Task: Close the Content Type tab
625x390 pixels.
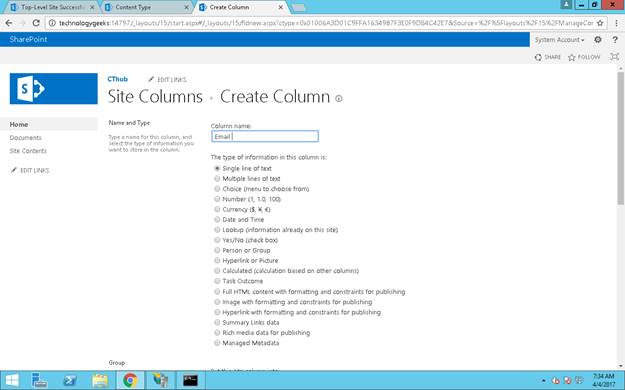Action: (187, 7)
